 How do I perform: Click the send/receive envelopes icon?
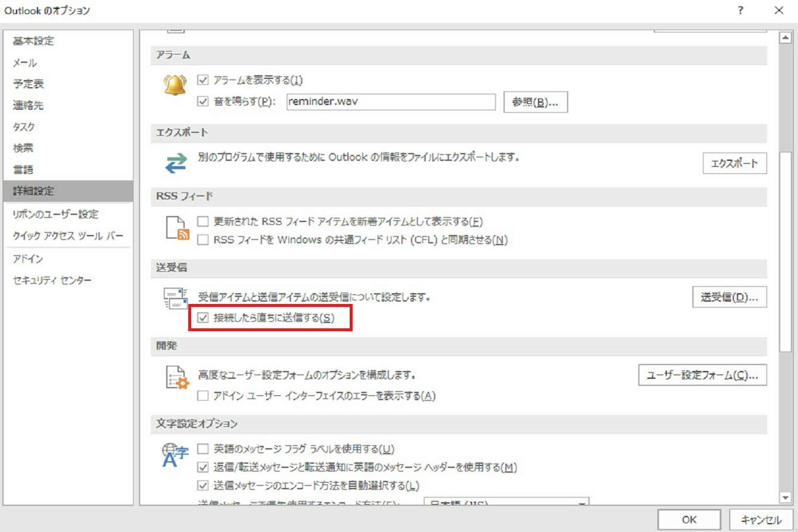point(175,299)
